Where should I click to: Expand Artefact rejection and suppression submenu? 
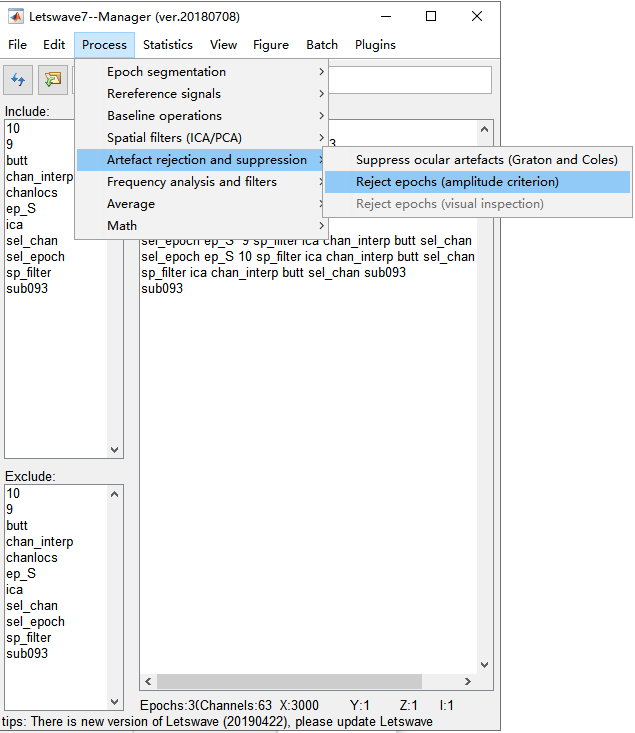(x=202, y=160)
